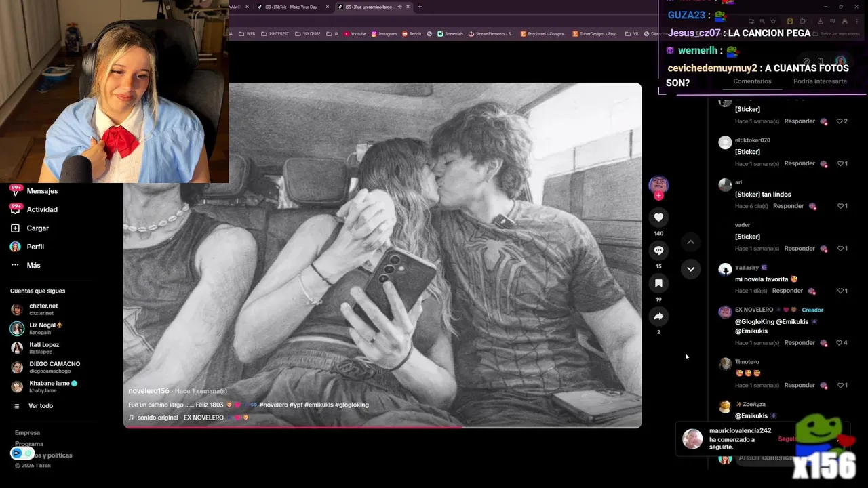This screenshot has height=488, width=868.
Task: Open chzter.net followed account
Action: tap(35, 309)
